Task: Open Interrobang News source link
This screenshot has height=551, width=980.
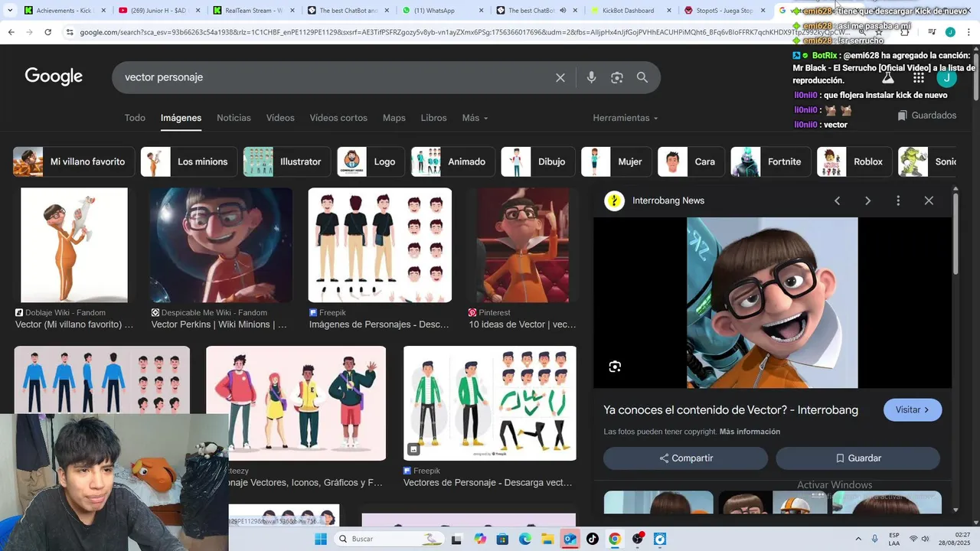Action: click(x=668, y=201)
